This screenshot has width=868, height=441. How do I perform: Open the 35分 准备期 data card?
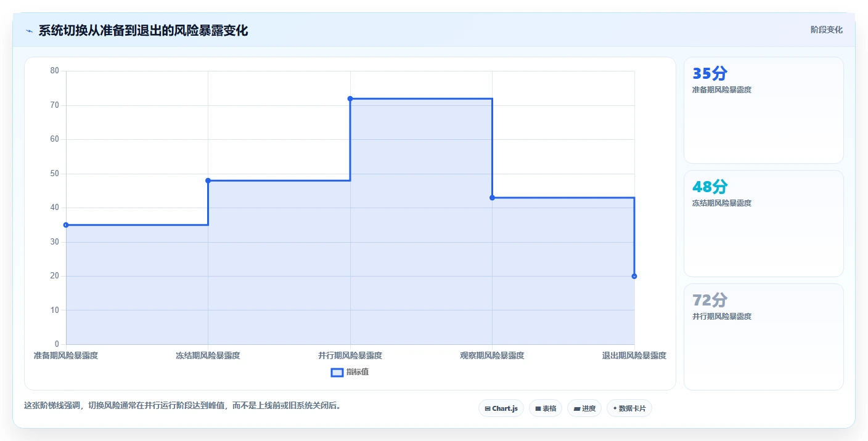[x=763, y=110]
